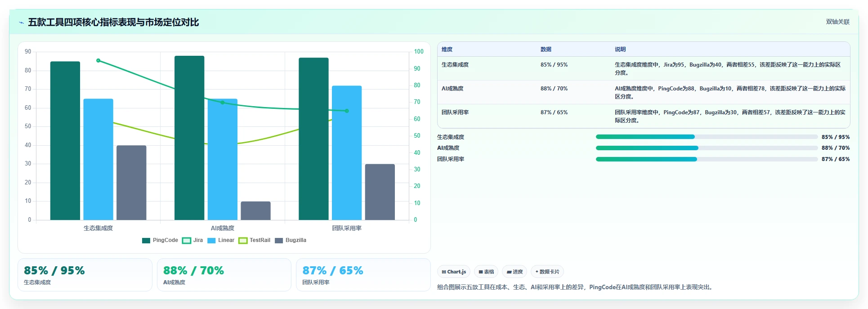
Task: Click the 维度 table column header
Action: pyautogui.click(x=447, y=49)
